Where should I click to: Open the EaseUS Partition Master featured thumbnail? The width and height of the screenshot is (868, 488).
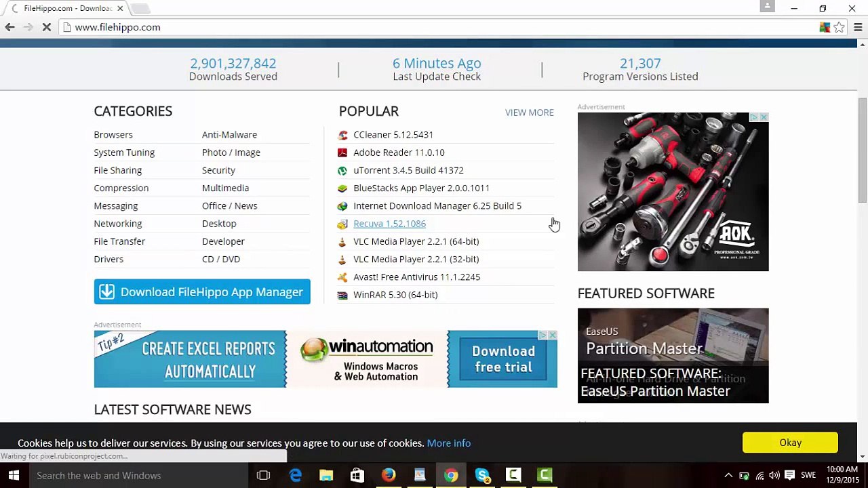(x=673, y=356)
